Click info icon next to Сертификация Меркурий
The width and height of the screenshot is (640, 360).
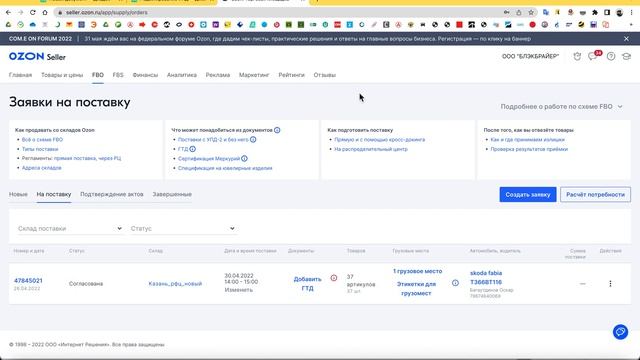pyautogui.click(x=244, y=158)
